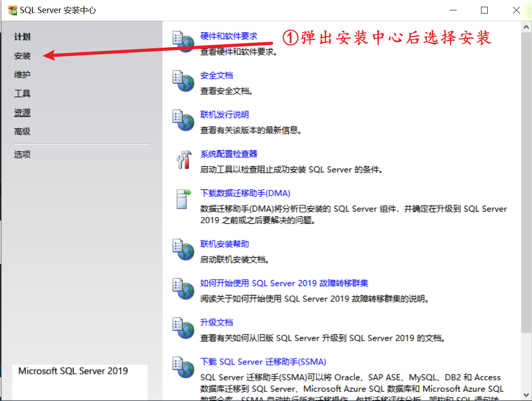Click the scrollbar down arrow
This screenshot has width=532, height=401.
(526, 394)
